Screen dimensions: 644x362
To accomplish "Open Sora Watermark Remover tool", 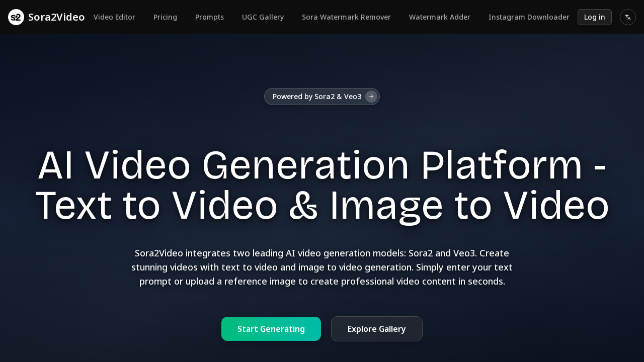I will coord(346,17).
